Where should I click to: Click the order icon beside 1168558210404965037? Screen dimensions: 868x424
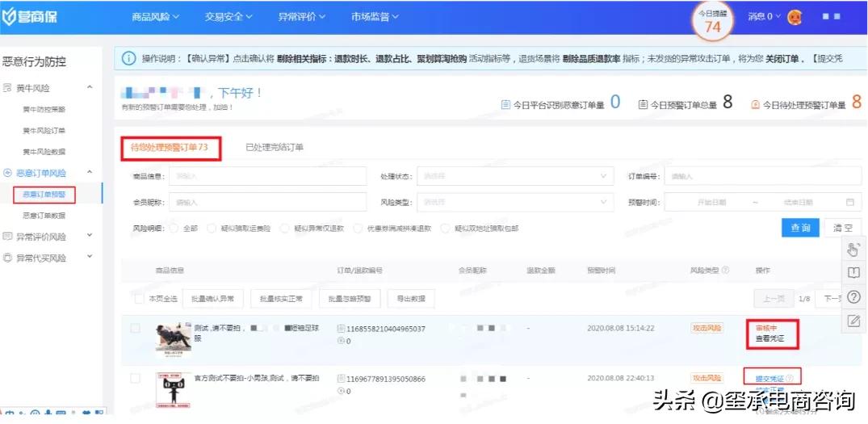pyautogui.click(x=341, y=329)
